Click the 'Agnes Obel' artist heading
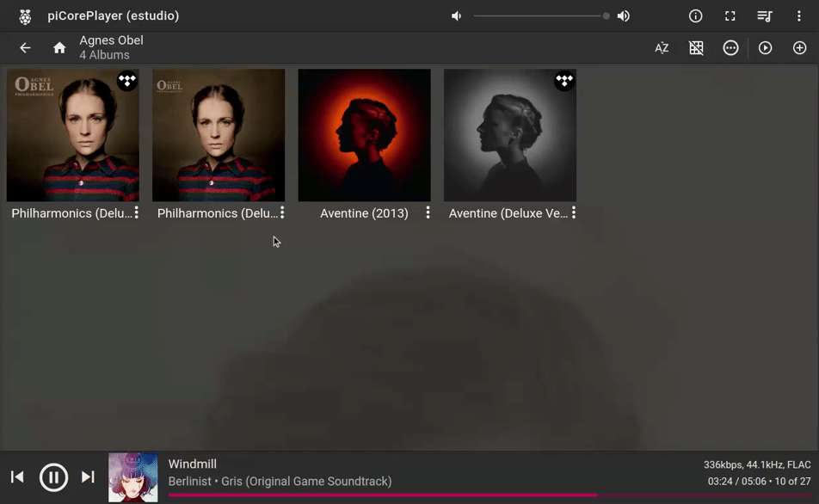819x504 pixels. 111,40
